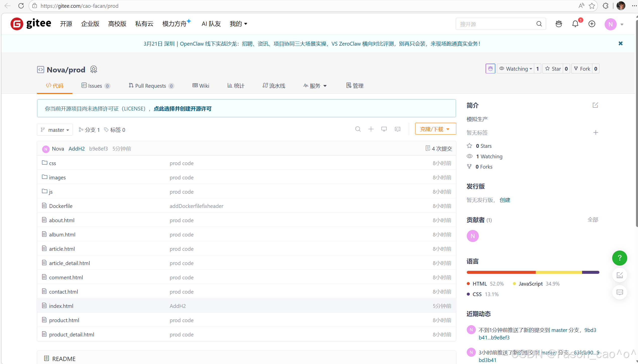Open the index.html file
Viewport: 638px width, 364px height.
[x=61, y=306]
